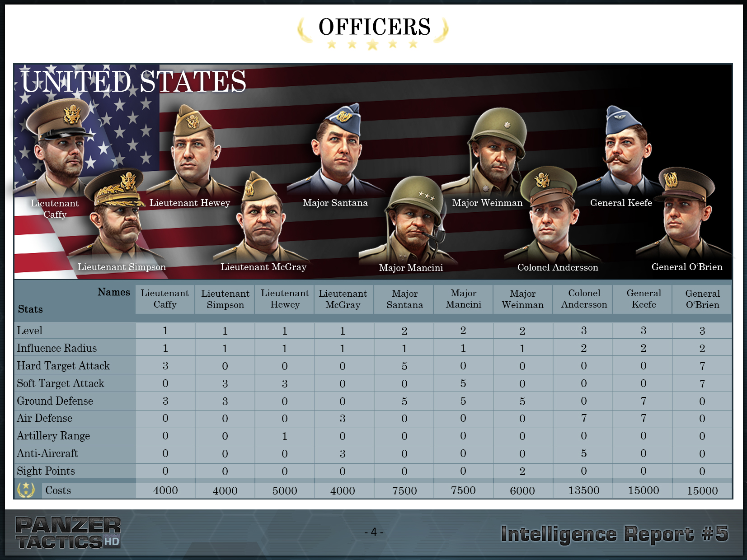
Task: Click the Ground Defense row label
Action: [55, 401]
